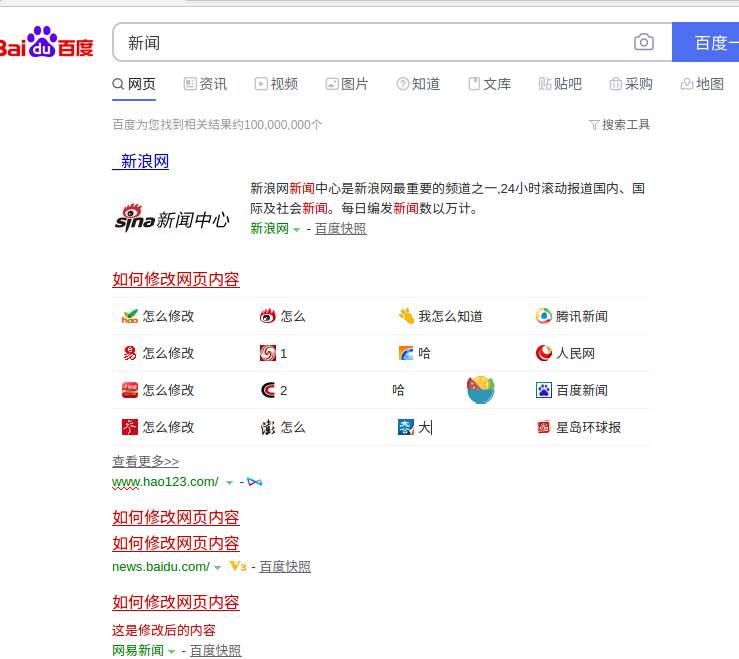Click the blue-red bowtie icon after hao123 URL

click(255, 482)
